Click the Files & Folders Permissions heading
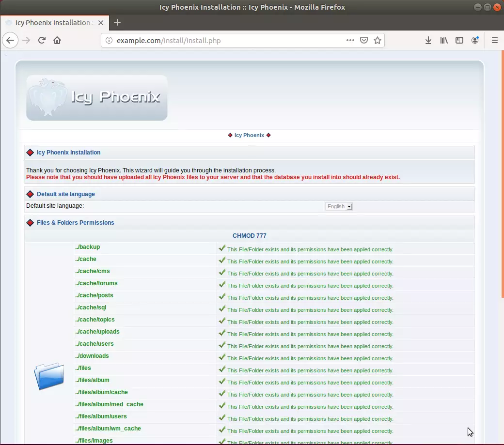 [x=75, y=223]
